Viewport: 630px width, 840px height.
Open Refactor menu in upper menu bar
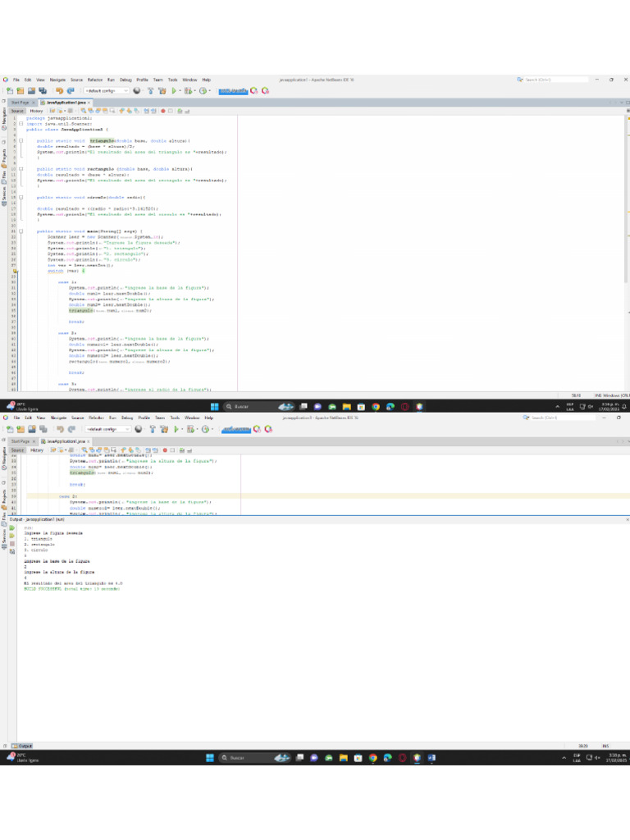pos(95,80)
